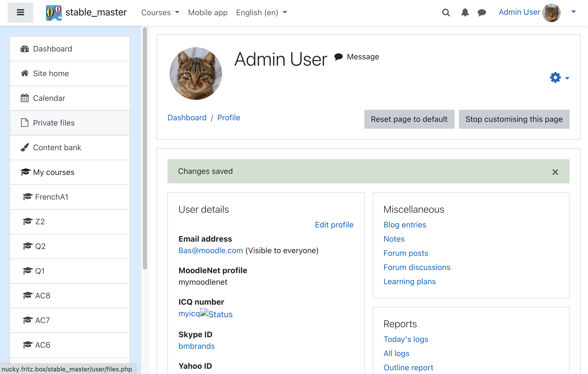This screenshot has width=588, height=374.
Task: Open Outline report link
Action: click(408, 368)
